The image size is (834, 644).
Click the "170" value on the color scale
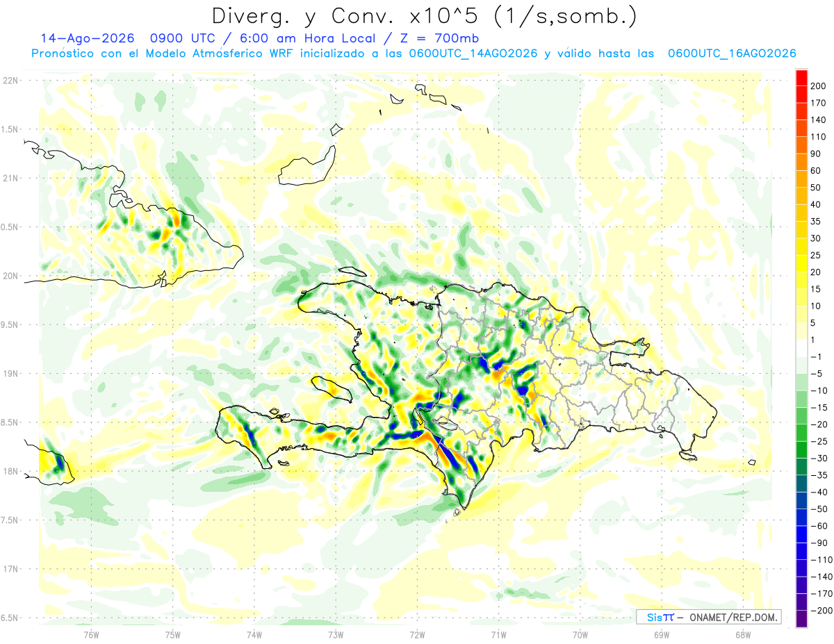(818, 103)
